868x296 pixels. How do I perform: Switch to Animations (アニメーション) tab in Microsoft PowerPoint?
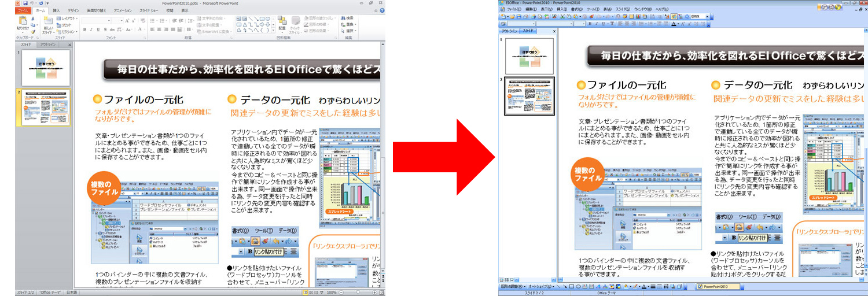(123, 10)
